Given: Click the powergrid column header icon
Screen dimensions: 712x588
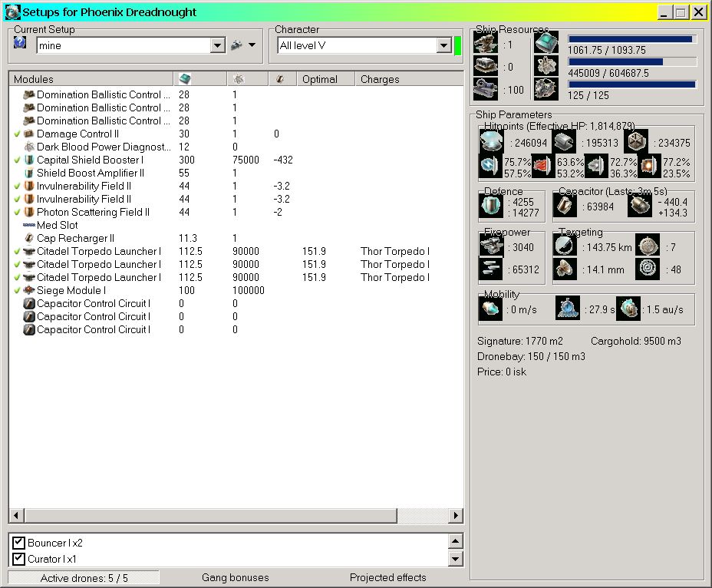Looking at the screenshot, I should point(239,79).
